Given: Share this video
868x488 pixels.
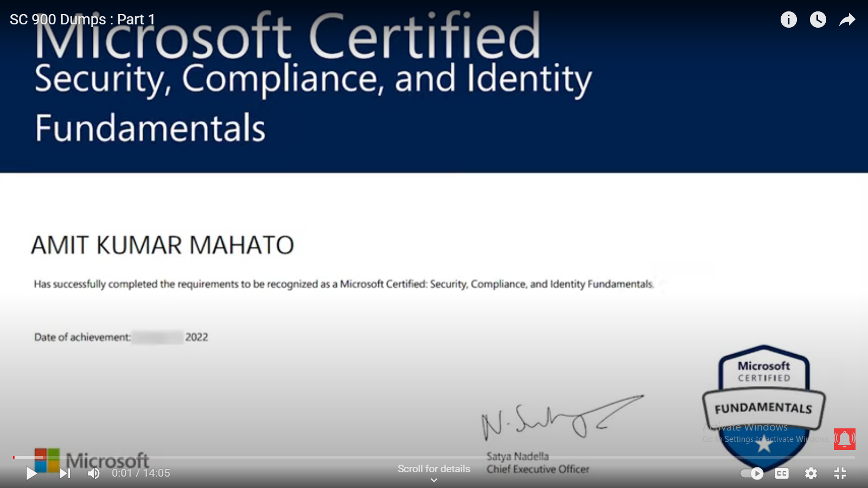Looking at the screenshot, I should pyautogui.click(x=847, y=20).
